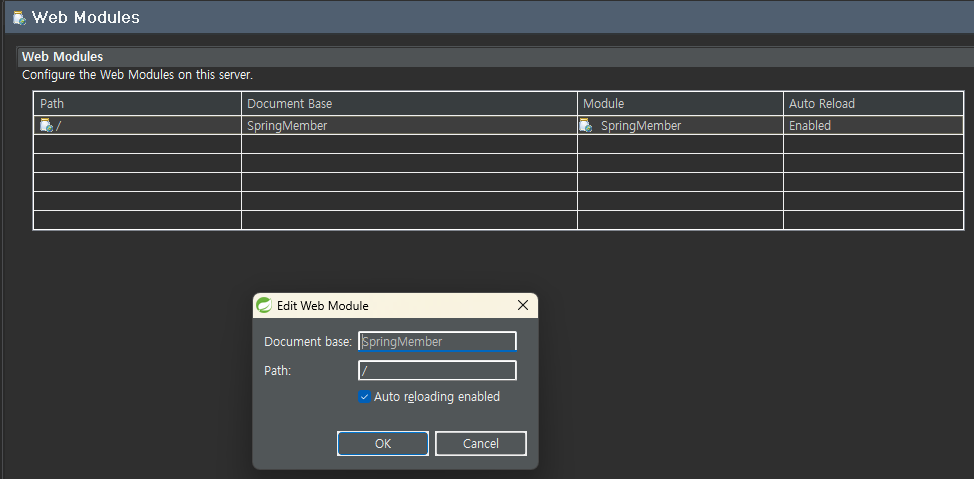Click the "Document base:" label
974x479 pixels.
click(x=308, y=342)
